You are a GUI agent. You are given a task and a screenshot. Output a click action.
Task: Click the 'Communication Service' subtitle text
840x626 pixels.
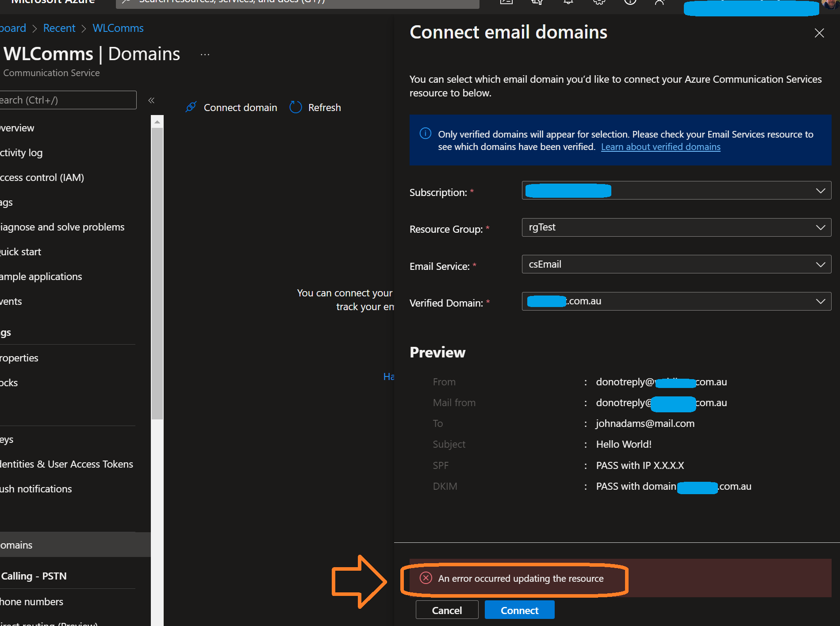pos(51,73)
